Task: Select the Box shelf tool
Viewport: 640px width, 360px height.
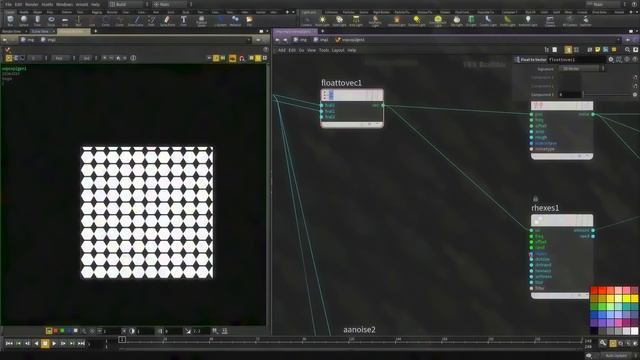Action: coord(10,20)
